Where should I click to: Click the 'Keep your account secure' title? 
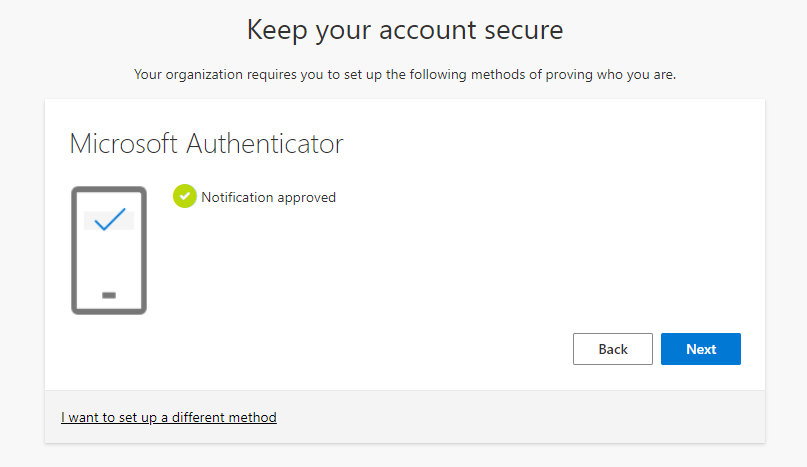pos(405,30)
